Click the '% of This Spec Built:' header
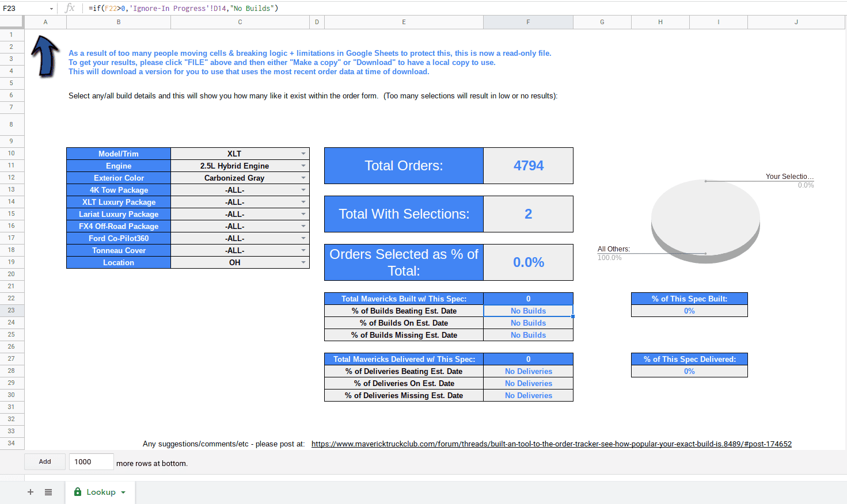Image resolution: width=847 pixels, height=504 pixels. tap(689, 299)
